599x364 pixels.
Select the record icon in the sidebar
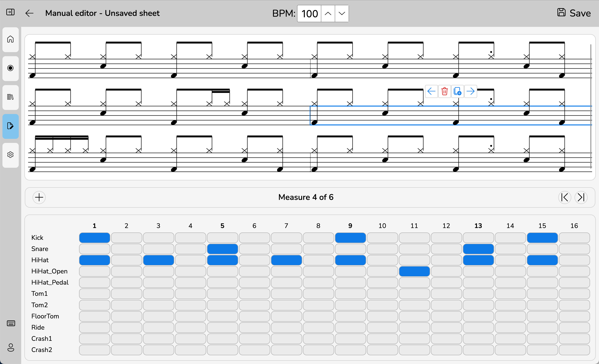[10, 68]
